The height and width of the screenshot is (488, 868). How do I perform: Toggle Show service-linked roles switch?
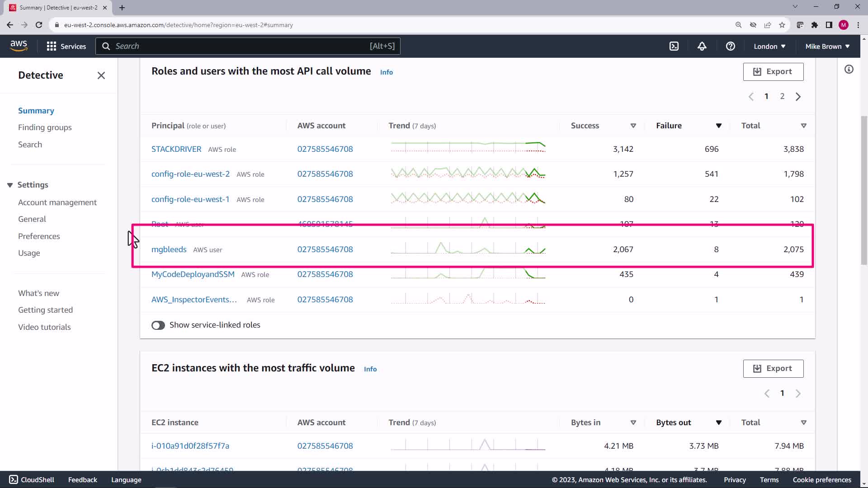tap(158, 325)
